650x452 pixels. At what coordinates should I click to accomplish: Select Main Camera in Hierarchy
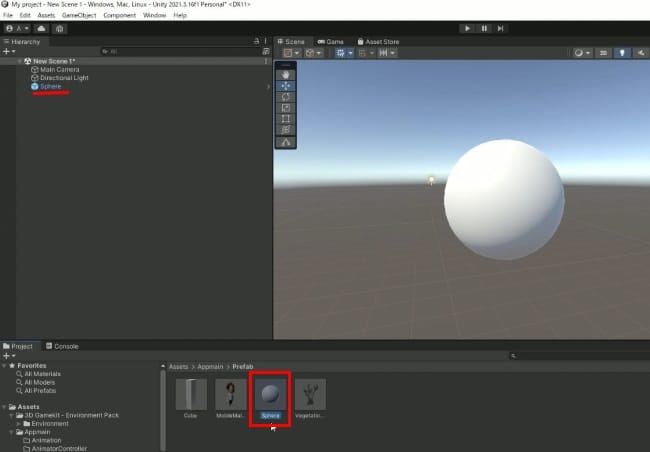coord(59,70)
